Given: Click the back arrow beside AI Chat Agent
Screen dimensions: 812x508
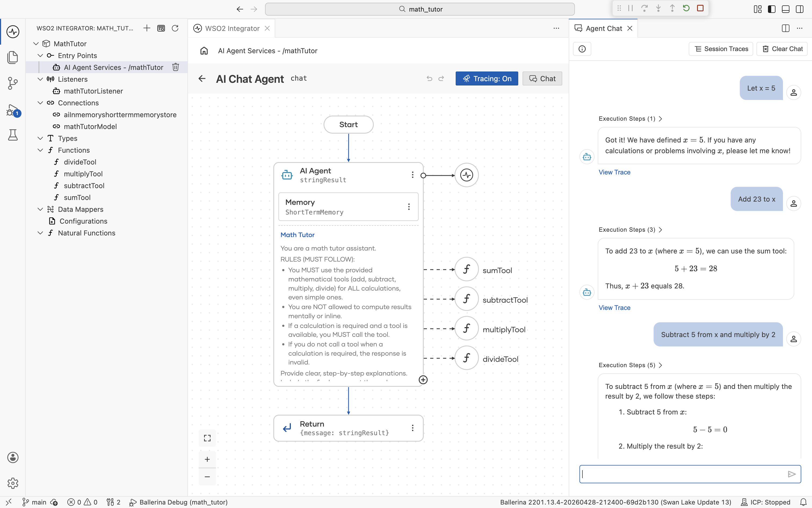Looking at the screenshot, I should point(202,78).
